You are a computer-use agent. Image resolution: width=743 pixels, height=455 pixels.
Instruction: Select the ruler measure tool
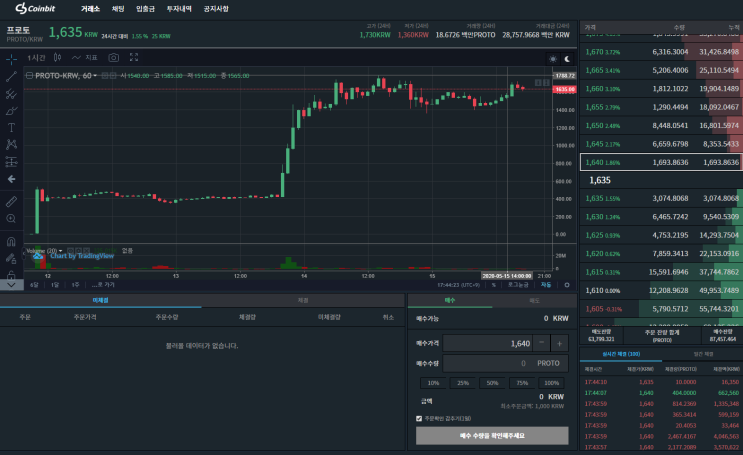click(11, 201)
